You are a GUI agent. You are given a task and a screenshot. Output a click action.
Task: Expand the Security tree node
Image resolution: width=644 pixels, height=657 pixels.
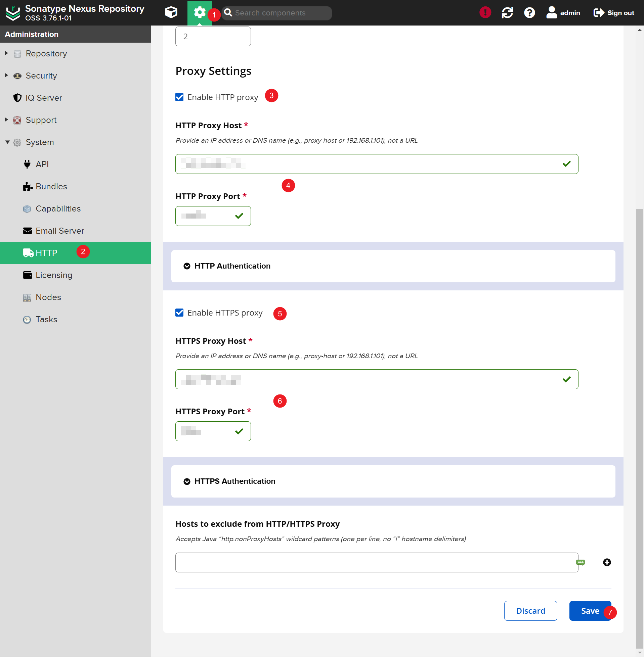6,75
